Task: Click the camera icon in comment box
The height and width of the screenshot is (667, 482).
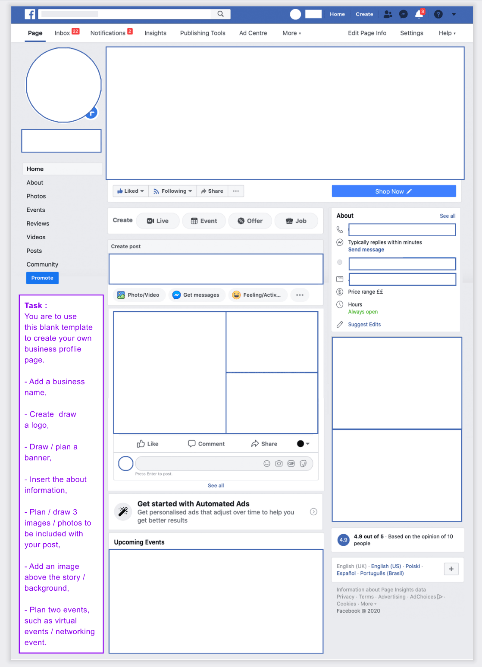Action: 279,464
